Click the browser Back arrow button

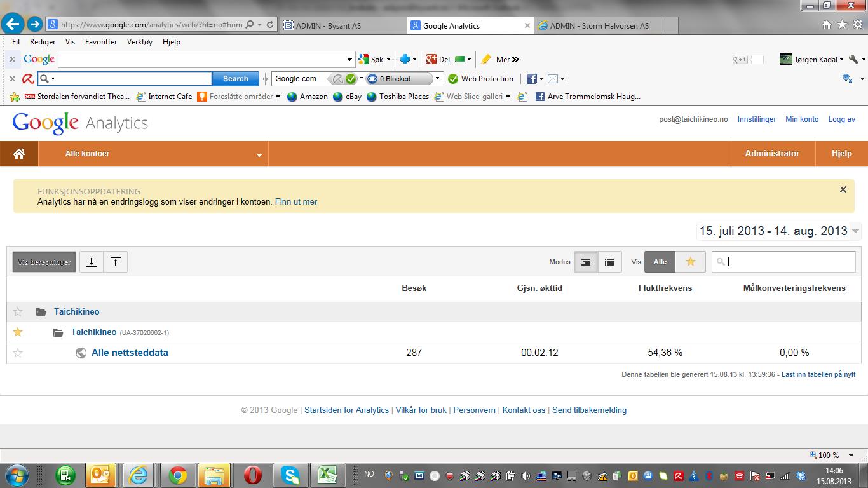(x=13, y=25)
